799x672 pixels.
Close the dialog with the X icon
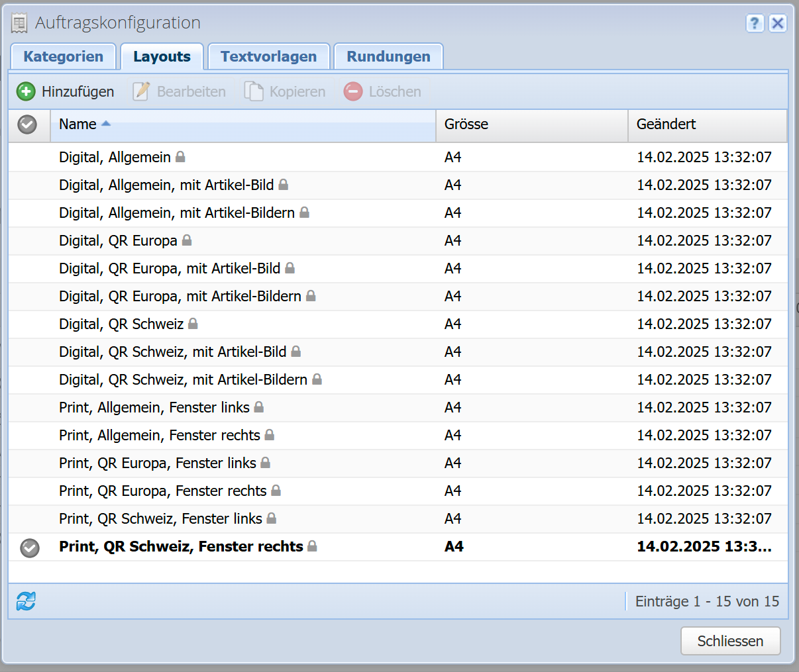pyautogui.click(x=778, y=23)
